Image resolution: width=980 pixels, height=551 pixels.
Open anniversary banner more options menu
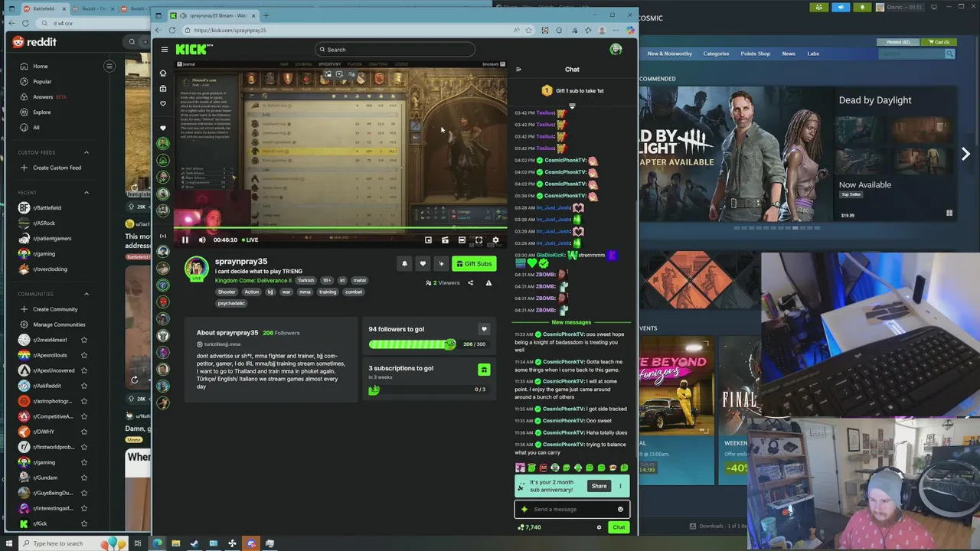click(620, 486)
